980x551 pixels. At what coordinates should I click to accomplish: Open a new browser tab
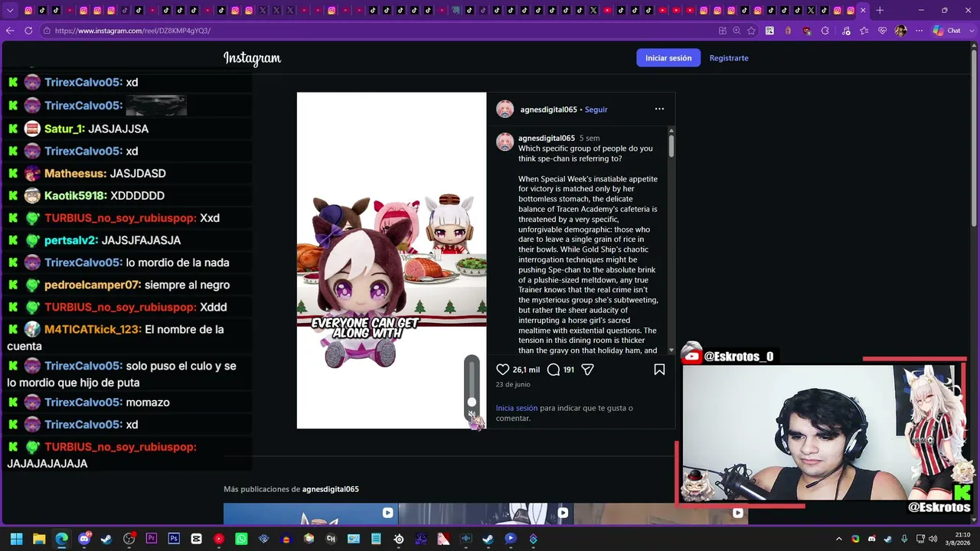click(x=880, y=10)
